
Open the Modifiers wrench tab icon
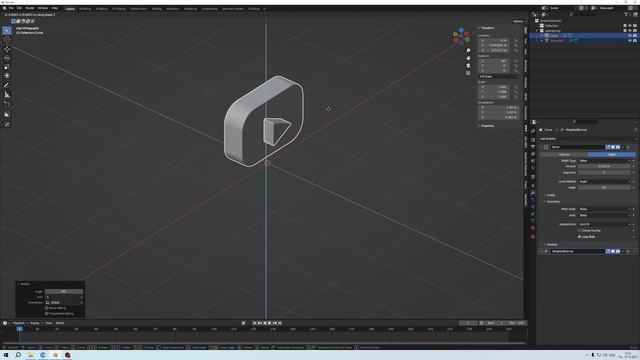[x=533, y=193]
